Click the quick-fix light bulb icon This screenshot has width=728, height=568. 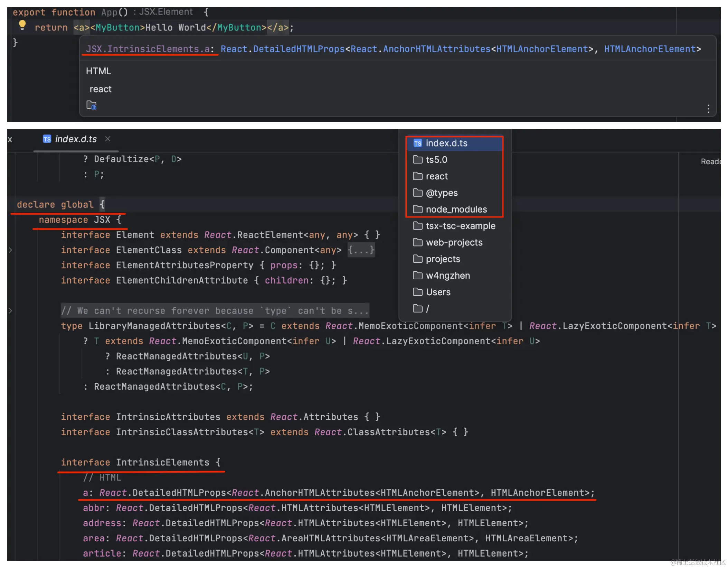click(22, 25)
